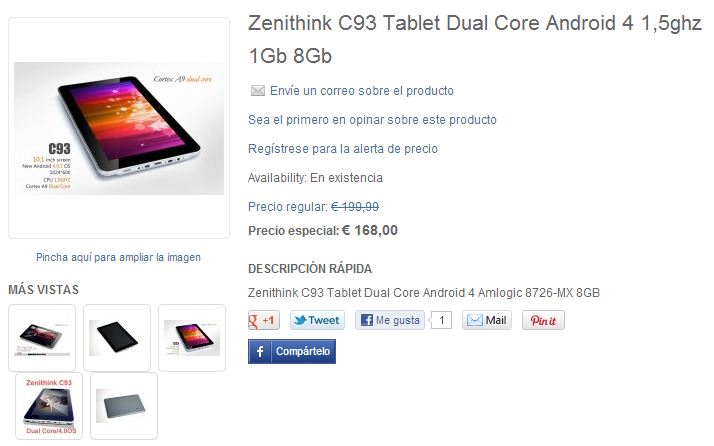This screenshot has width=714, height=446.
Task: Share the product with the Tweet button
Action: (x=317, y=320)
